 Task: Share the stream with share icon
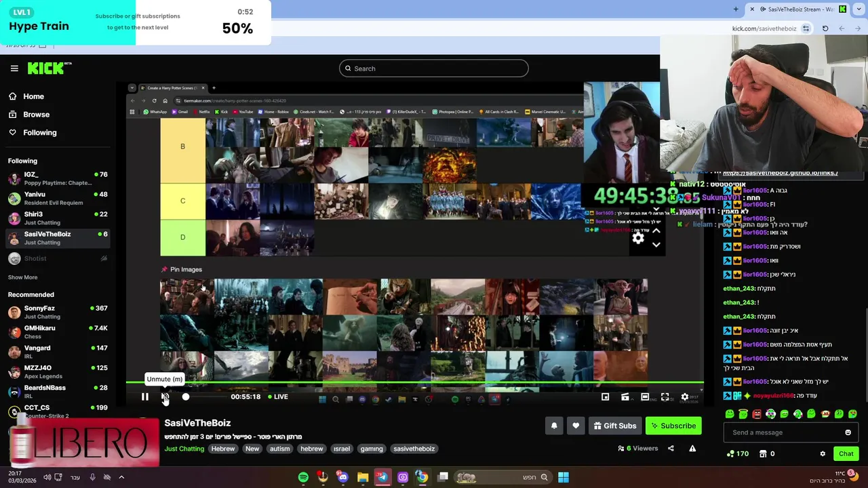click(671, 448)
